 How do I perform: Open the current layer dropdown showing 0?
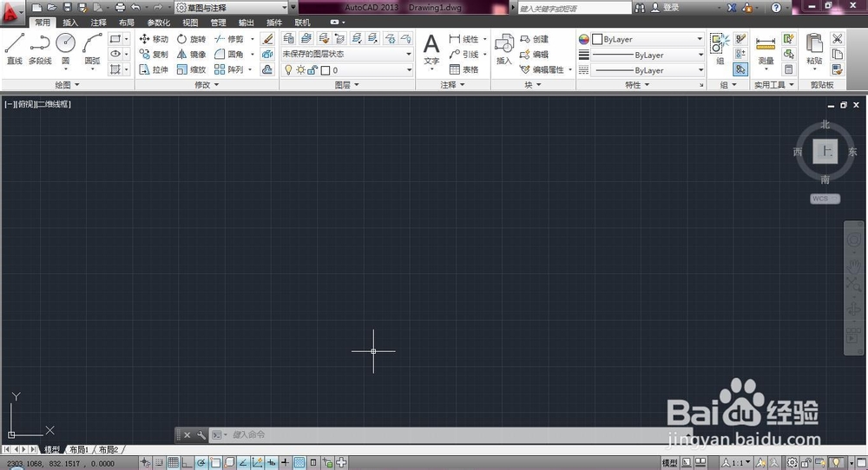tap(347, 70)
